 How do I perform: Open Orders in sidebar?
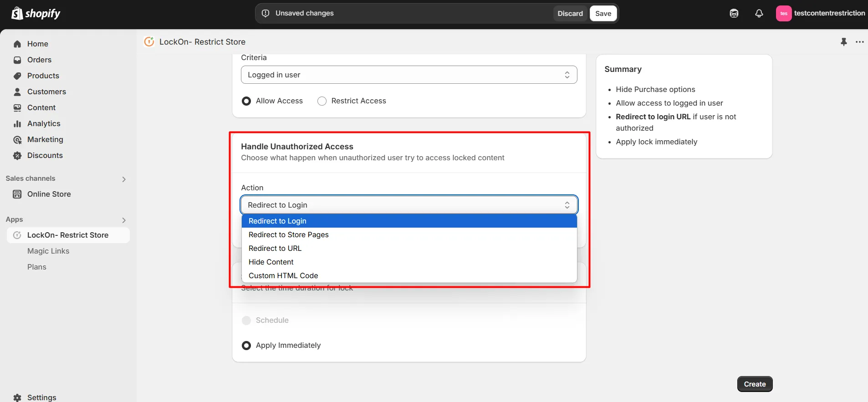coord(39,60)
